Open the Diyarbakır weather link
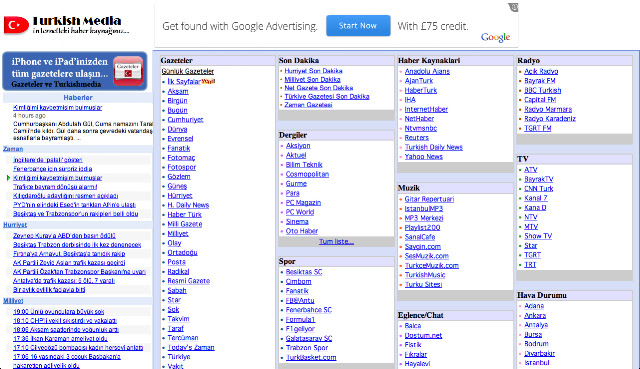This screenshot has height=369, width=640. [x=540, y=353]
